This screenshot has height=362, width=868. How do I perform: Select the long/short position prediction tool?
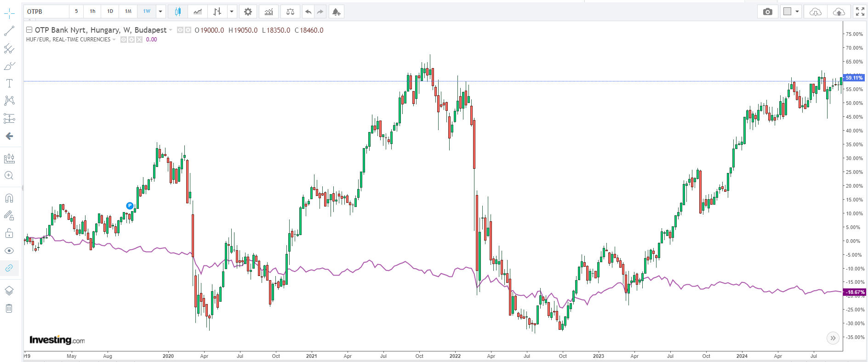(x=9, y=119)
